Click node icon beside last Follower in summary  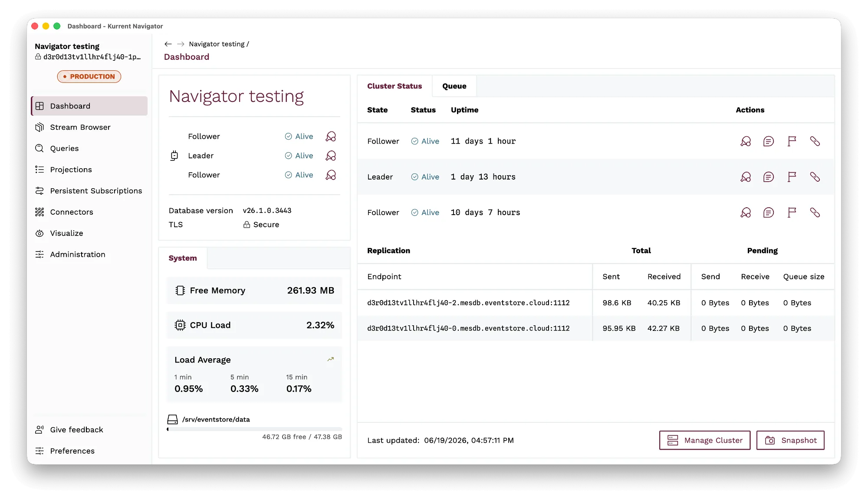pos(331,175)
